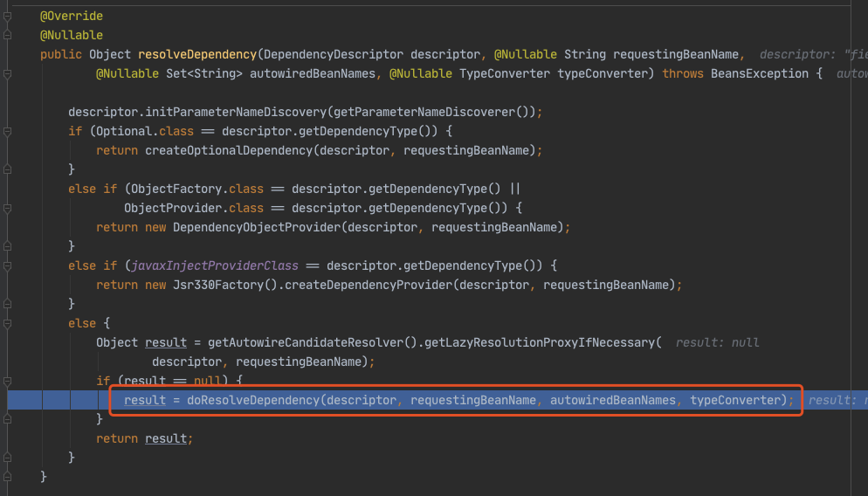Click the fold end marker on the last closing brace
868x496 pixels.
coord(7,477)
